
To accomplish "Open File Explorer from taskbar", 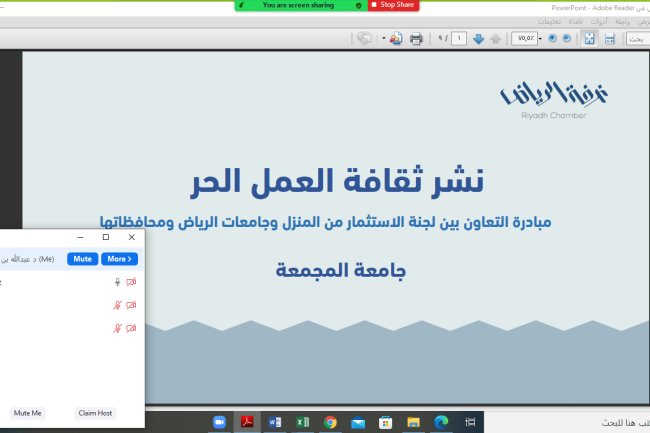I will [x=413, y=422].
